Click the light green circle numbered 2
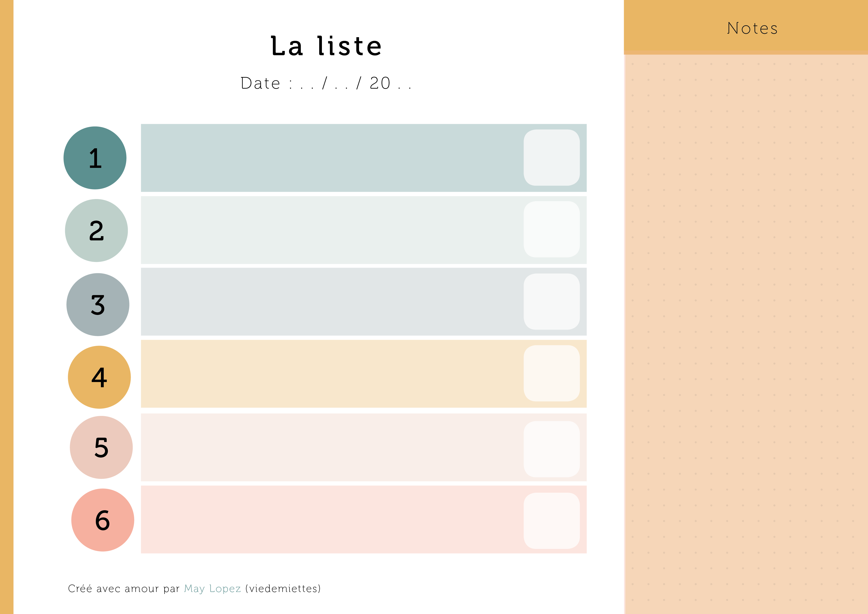 96,230
